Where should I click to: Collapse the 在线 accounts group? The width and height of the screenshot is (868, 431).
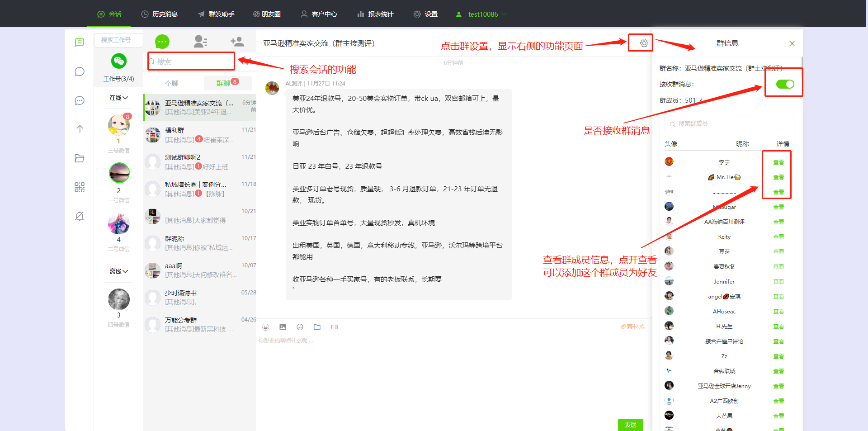118,98
